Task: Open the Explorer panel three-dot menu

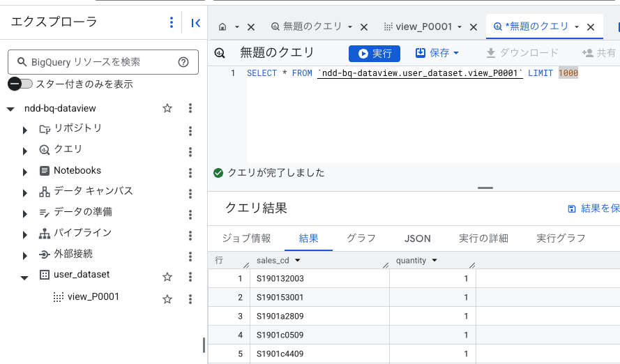Action: coord(171,22)
